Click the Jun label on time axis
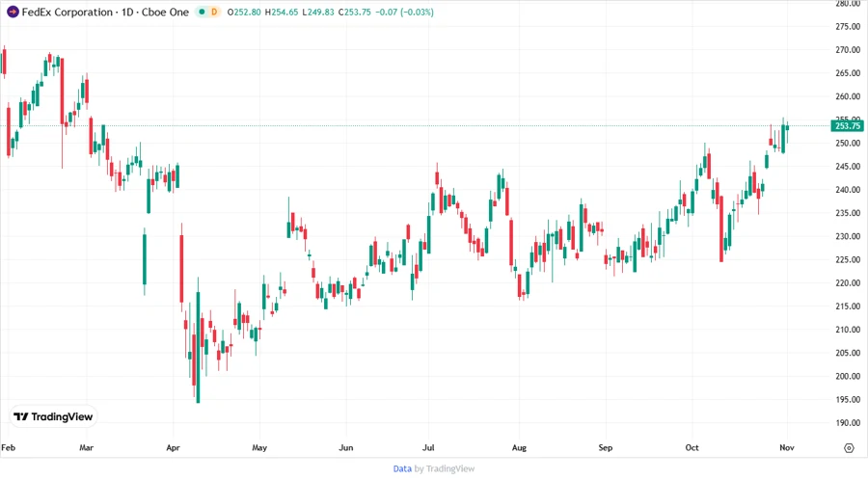The image size is (868, 480). (x=346, y=447)
